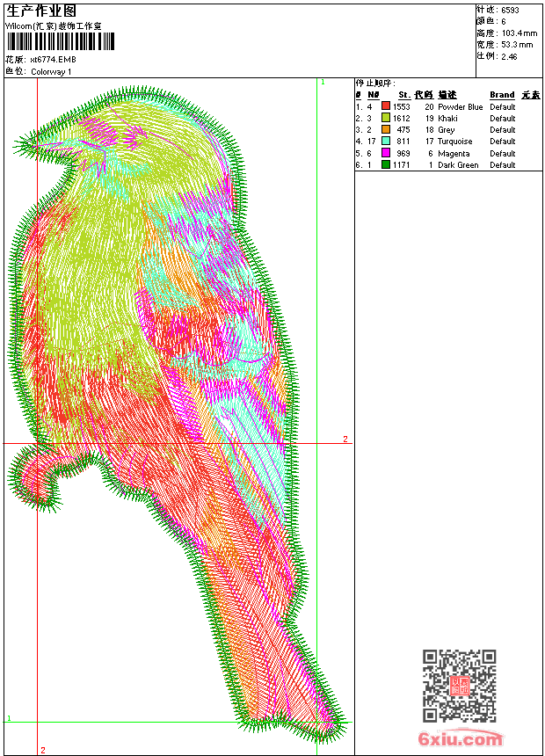Screen dimensions: 545x756
Task: Select the 'Dark Green' description text
Action: 458,165
